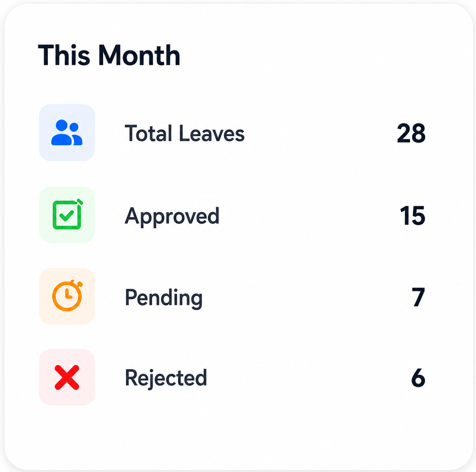Click the light blue tile behind people icon
The image size is (476, 472).
67,132
